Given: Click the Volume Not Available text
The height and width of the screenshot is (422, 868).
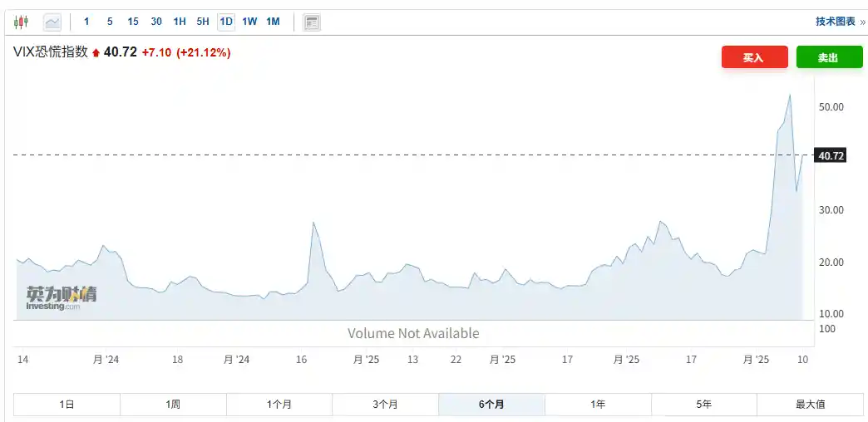Looking at the screenshot, I should pos(413,333).
